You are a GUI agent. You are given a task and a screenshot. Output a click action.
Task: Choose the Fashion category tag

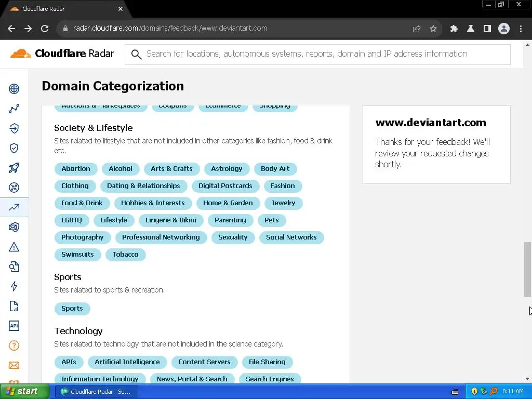283,186
